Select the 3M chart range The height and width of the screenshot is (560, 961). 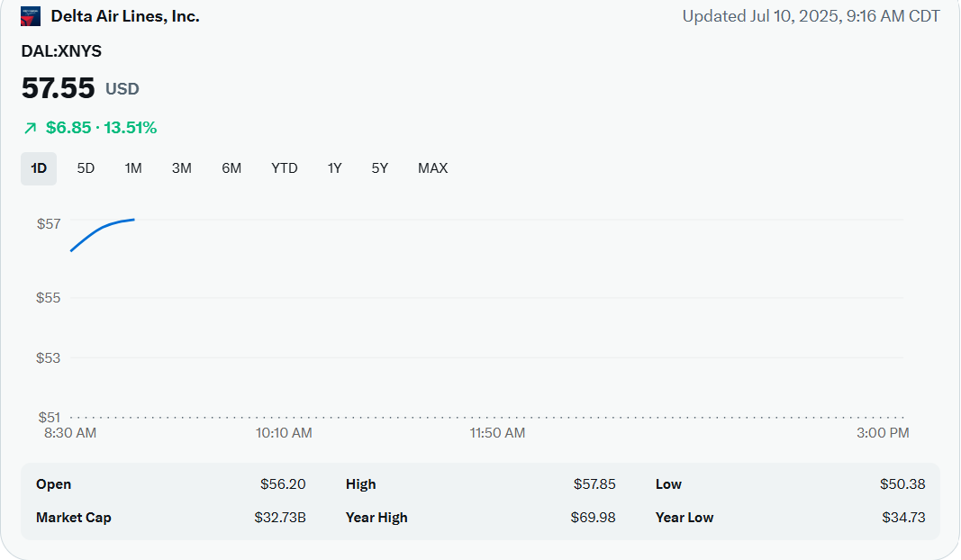pyautogui.click(x=181, y=168)
